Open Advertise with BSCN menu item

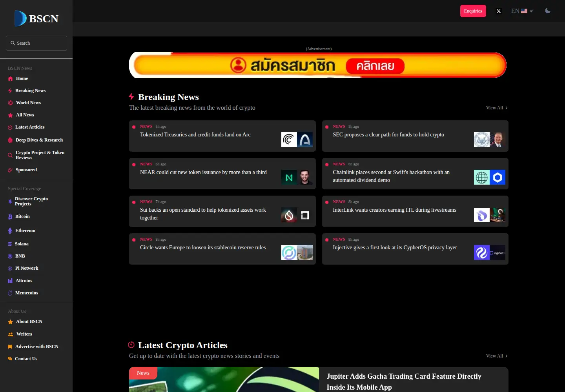pyautogui.click(x=36, y=347)
